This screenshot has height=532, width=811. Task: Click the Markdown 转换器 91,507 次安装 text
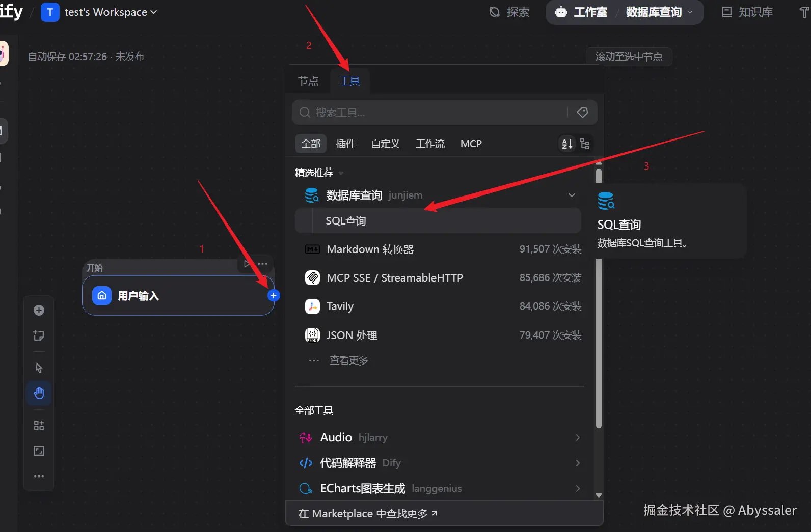(x=550, y=249)
